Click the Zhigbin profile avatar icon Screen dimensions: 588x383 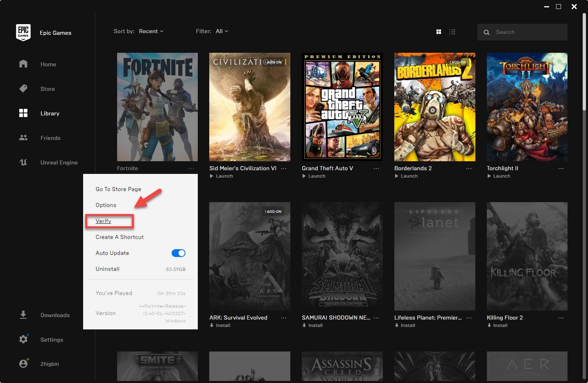[23, 363]
